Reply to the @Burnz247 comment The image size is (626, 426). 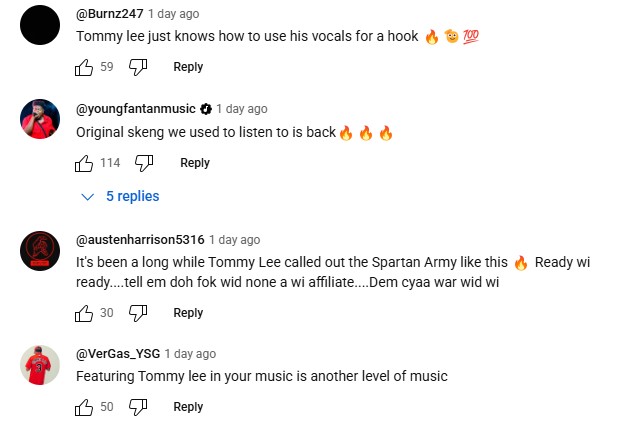click(188, 67)
